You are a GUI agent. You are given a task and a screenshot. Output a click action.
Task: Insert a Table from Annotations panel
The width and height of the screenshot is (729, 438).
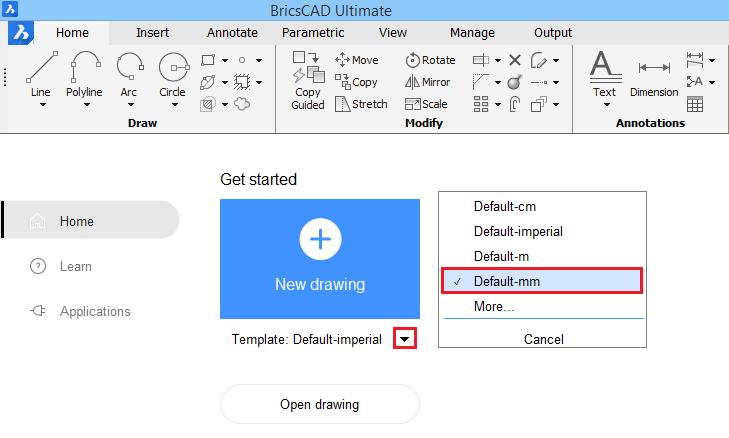(695, 104)
